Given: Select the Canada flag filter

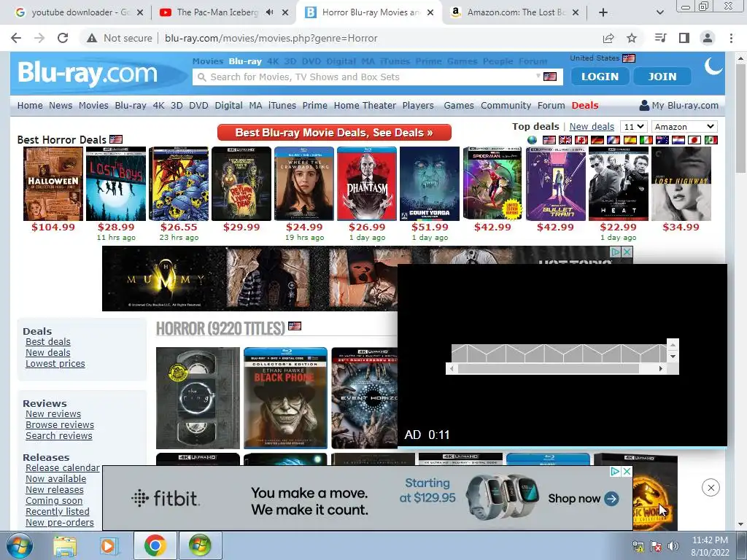Looking at the screenshot, I should coord(581,140).
